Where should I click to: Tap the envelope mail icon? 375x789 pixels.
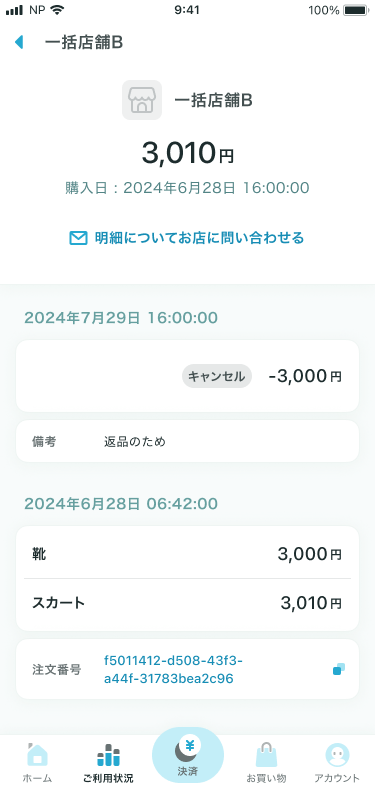[x=78, y=238]
